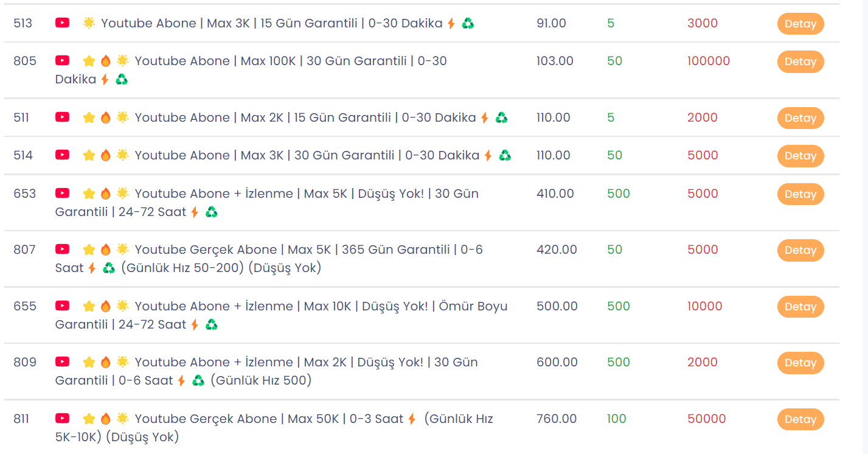Click the flame icon in service 653 row
This screenshot has width=868, height=454.
coord(105,194)
